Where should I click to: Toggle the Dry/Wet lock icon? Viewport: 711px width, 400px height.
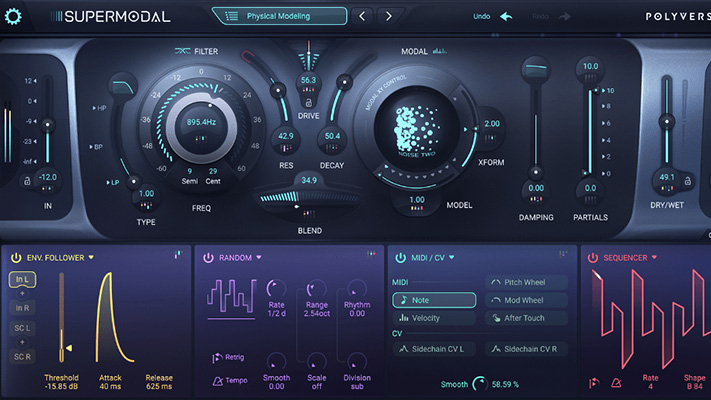click(x=687, y=180)
